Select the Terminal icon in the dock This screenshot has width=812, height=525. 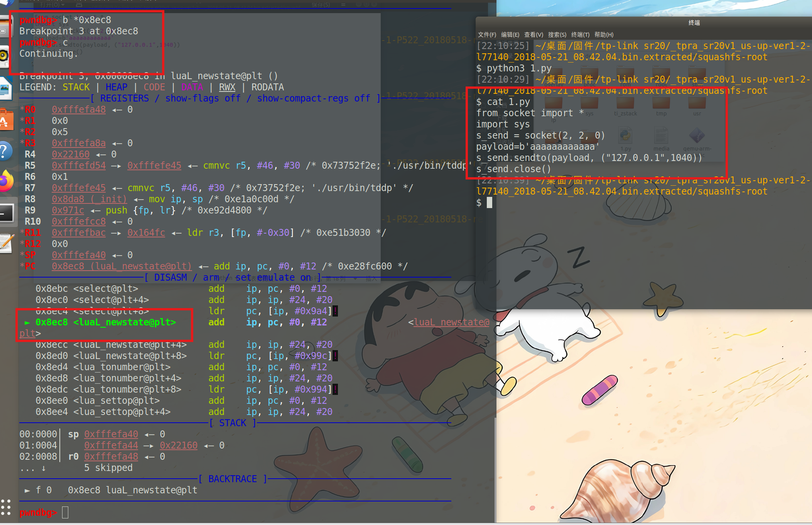pos(7,212)
